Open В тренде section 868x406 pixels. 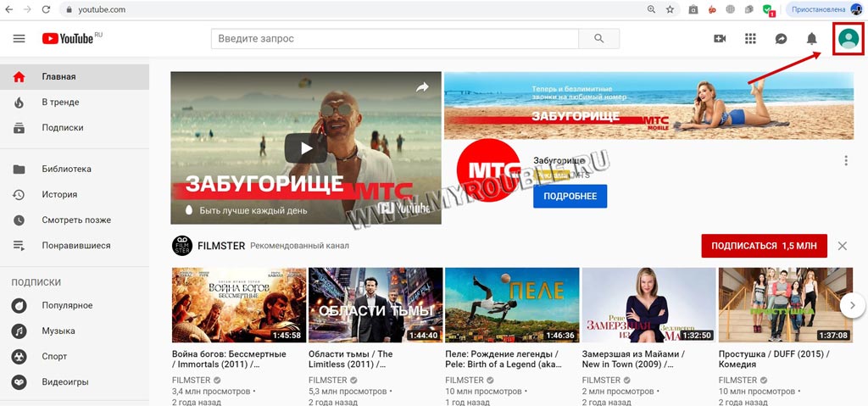[x=75, y=103]
